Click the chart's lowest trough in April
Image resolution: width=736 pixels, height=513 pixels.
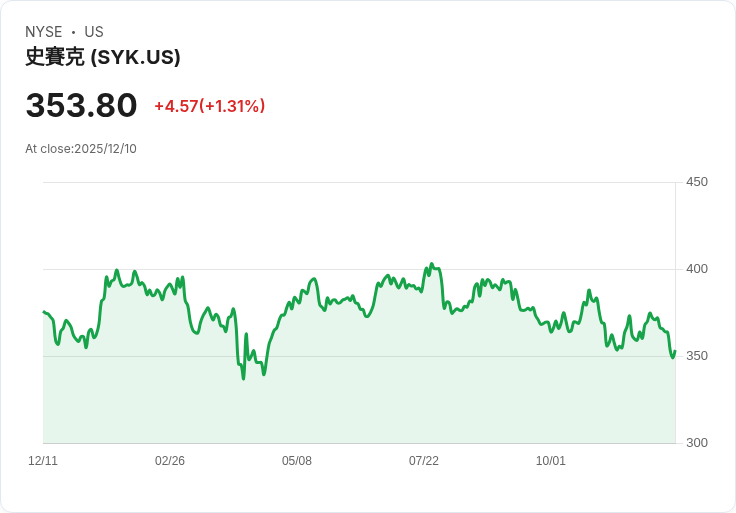244,378
